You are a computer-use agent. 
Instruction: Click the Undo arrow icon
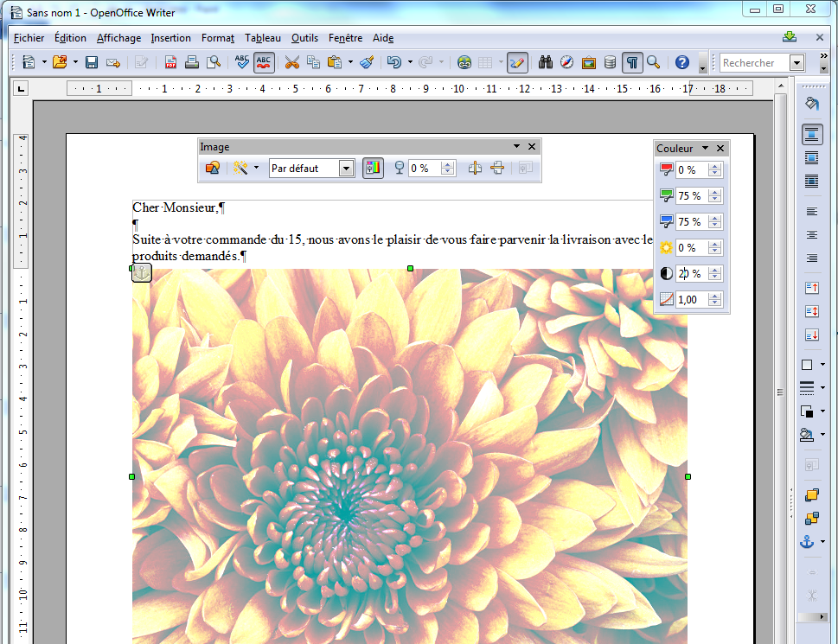(x=393, y=62)
